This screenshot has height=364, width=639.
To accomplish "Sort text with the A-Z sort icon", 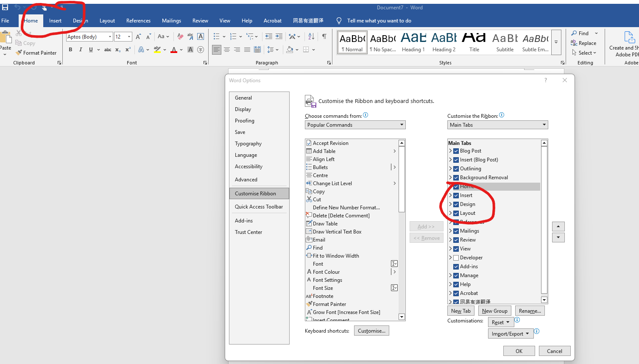I will click(x=311, y=37).
